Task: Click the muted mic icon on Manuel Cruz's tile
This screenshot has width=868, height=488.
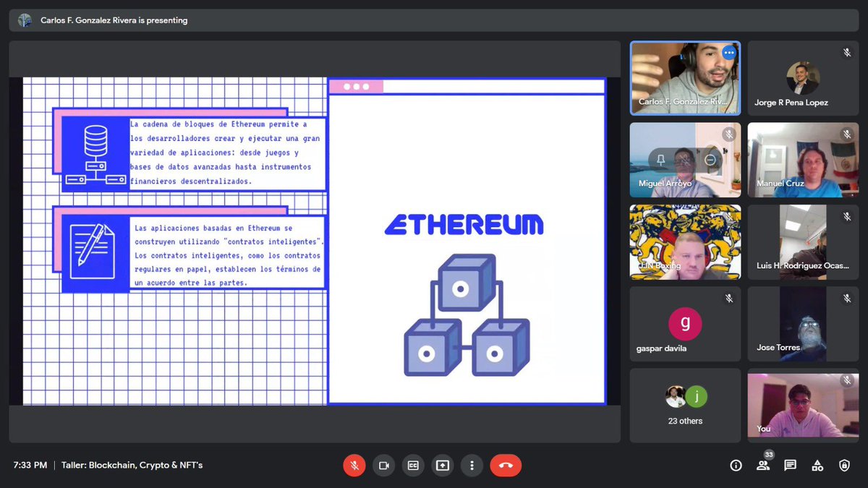Action: 847,134
